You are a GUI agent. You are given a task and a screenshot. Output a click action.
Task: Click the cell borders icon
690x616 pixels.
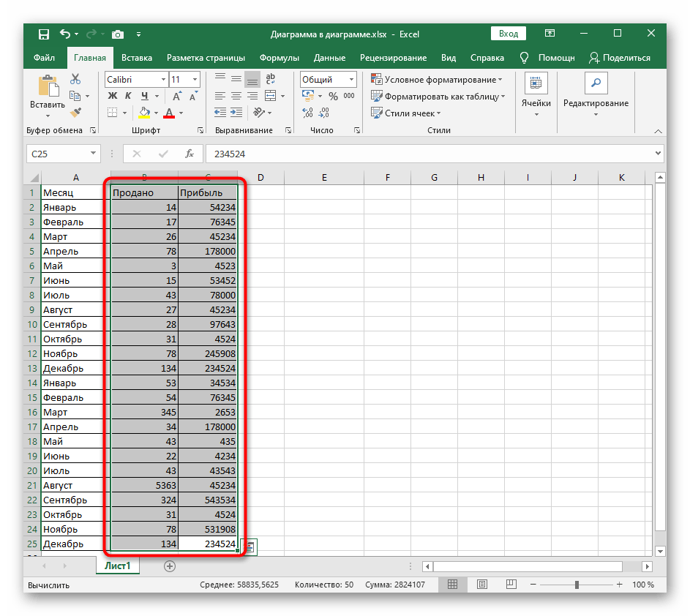pos(113,113)
